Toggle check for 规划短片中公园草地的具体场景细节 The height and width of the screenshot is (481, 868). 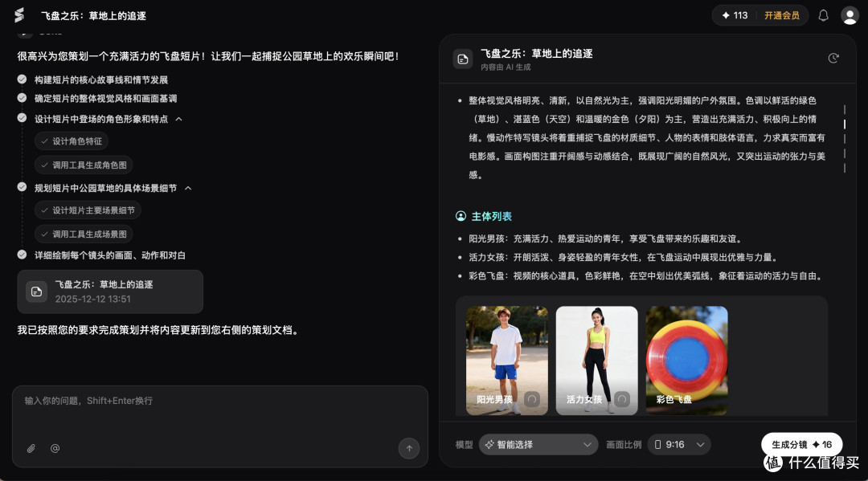click(x=23, y=187)
